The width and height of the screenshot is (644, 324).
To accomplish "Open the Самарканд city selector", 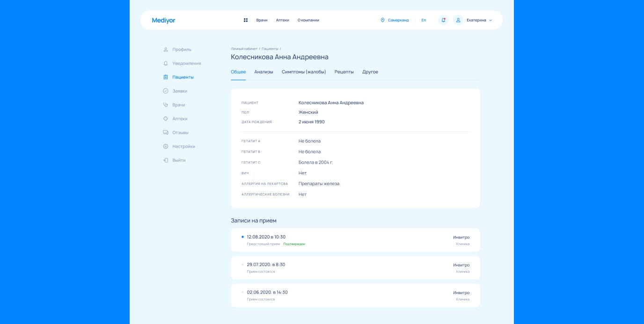I will (395, 20).
